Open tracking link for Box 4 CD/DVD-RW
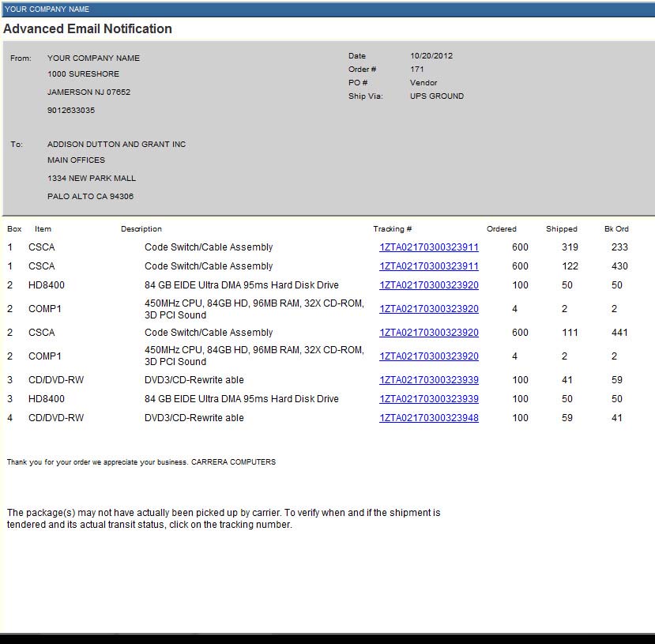 (x=428, y=418)
